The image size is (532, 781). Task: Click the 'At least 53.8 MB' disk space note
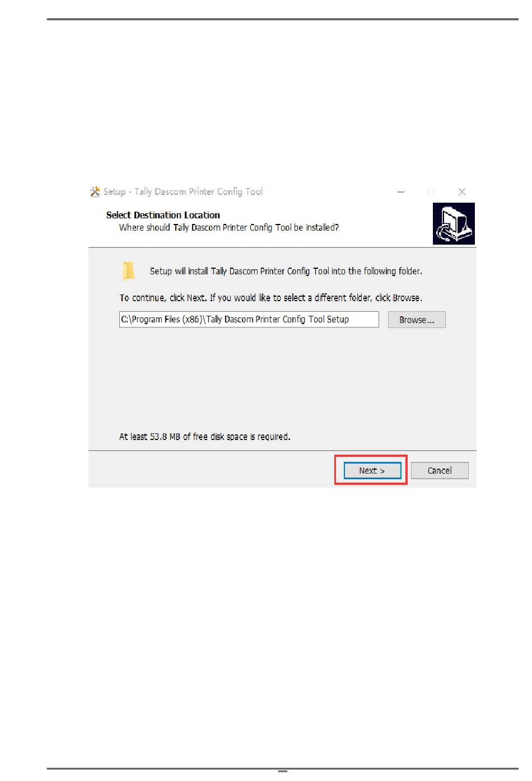tap(205, 437)
